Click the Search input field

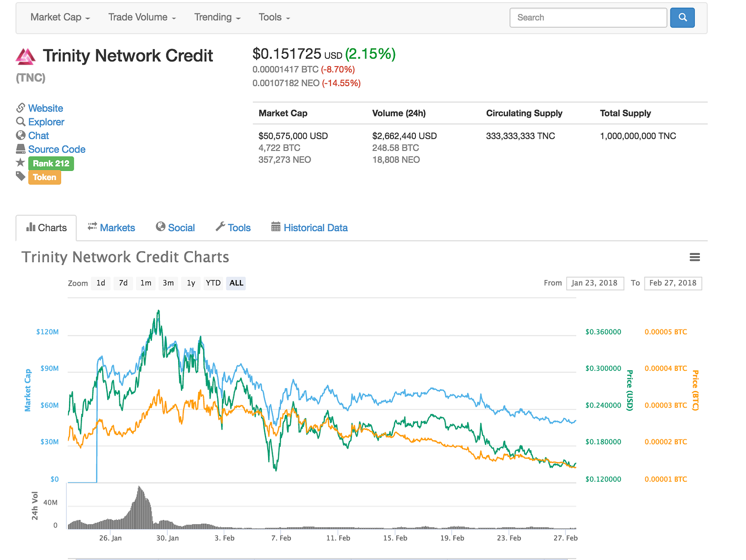[x=588, y=18]
